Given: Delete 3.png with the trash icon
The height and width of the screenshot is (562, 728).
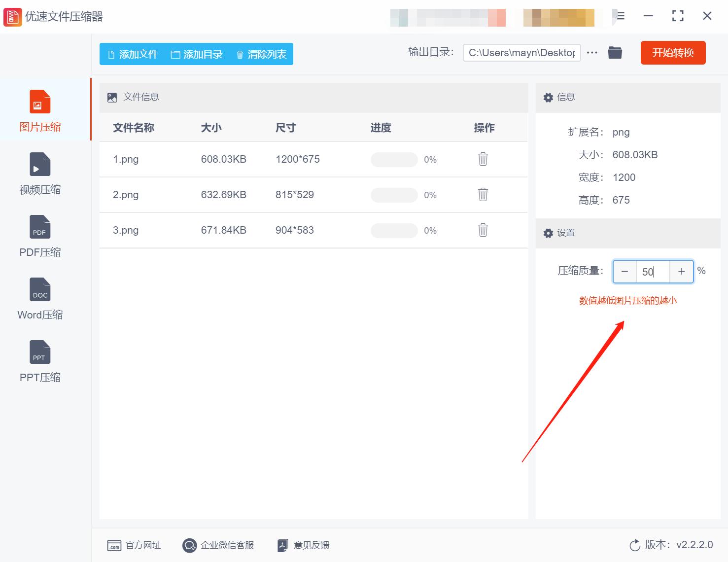Looking at the screenshot, I should pyautogui.click(x=483, y=230).
